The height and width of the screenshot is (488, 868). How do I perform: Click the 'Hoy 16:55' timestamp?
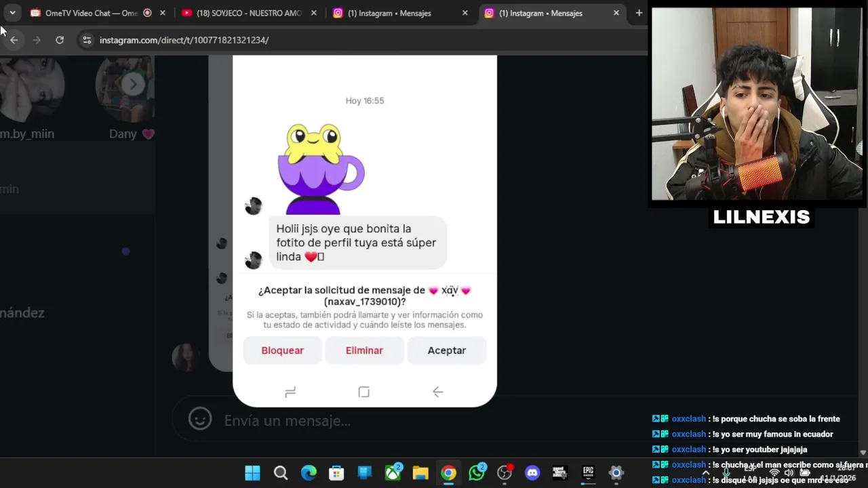365,100
